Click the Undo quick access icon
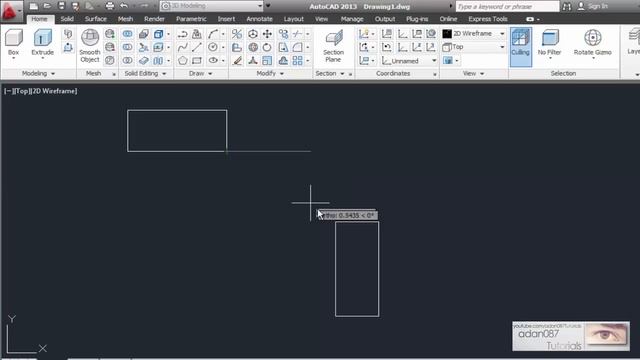 click(x=124, y=6)
